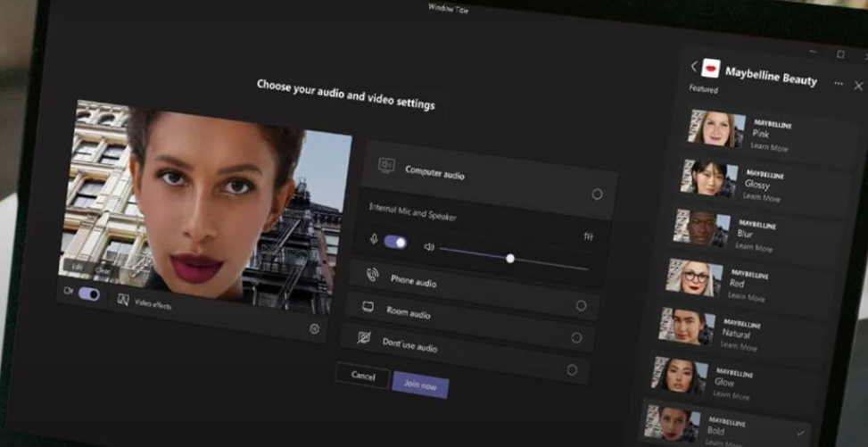Screen dimensions: 868x447
Task: Click the Room audio screen icon
Action: point(368,307)
